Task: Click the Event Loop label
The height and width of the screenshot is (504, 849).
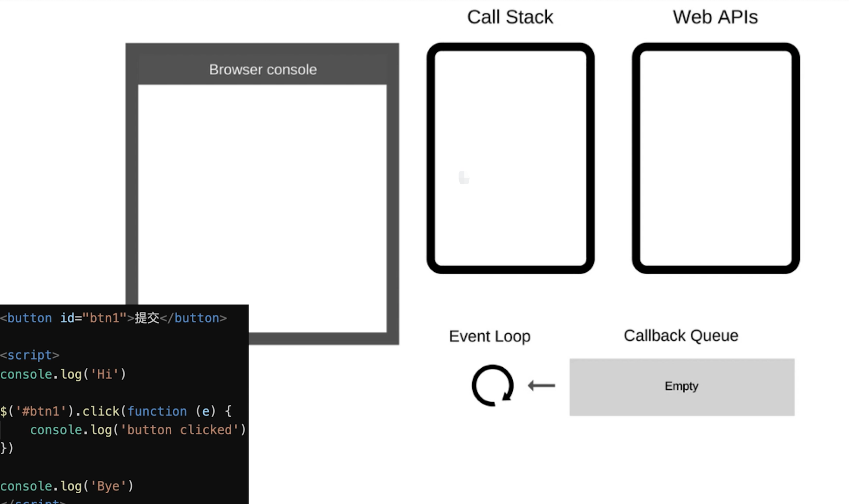Action: tap(489, 336)
